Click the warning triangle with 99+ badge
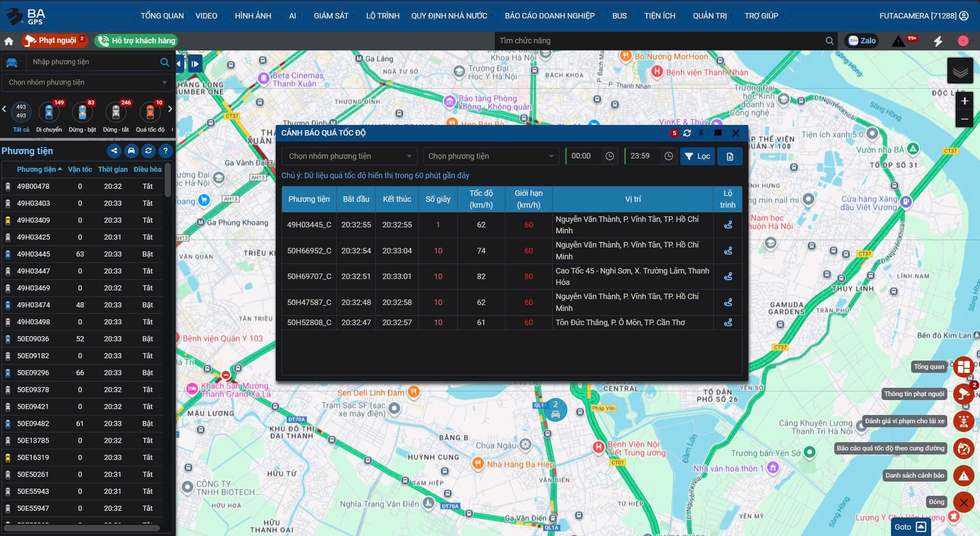 899,41
